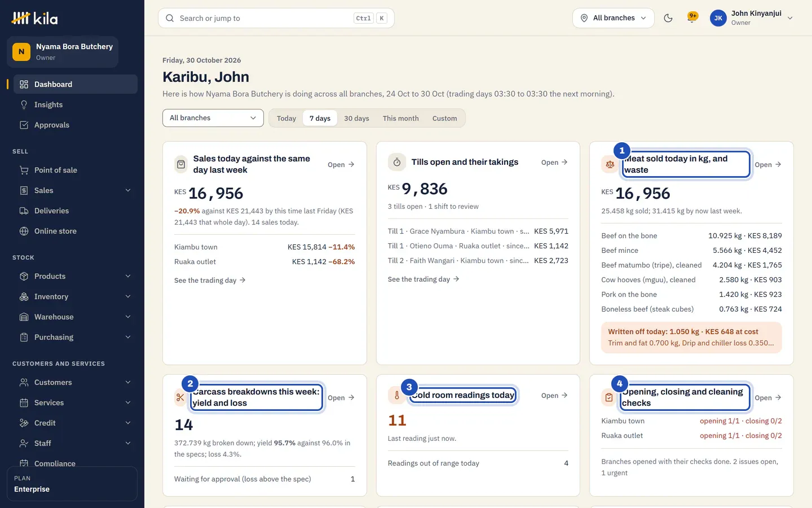Select the 30 days range tab

(x=356, y=118)
